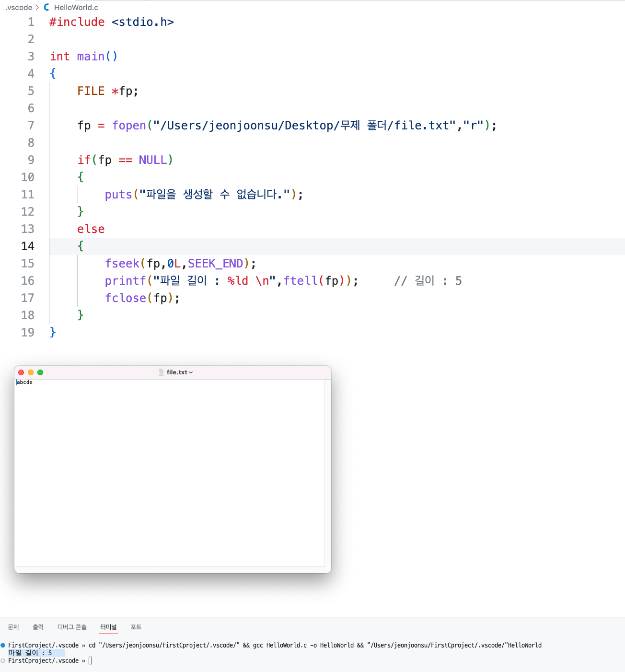This screenshot has height=672, width=625.
Task: Click the file path string in fopen
Action: click(x=304, y=126)
